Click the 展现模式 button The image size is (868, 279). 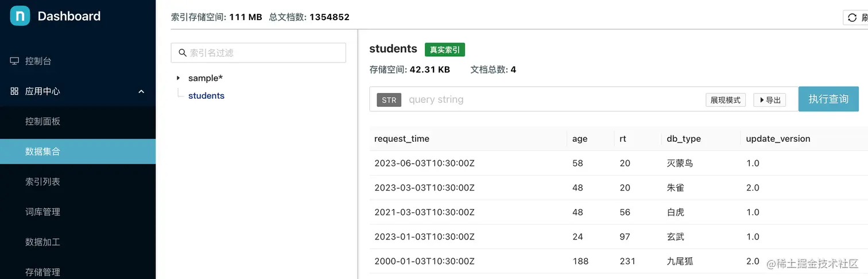click(726, 100)
